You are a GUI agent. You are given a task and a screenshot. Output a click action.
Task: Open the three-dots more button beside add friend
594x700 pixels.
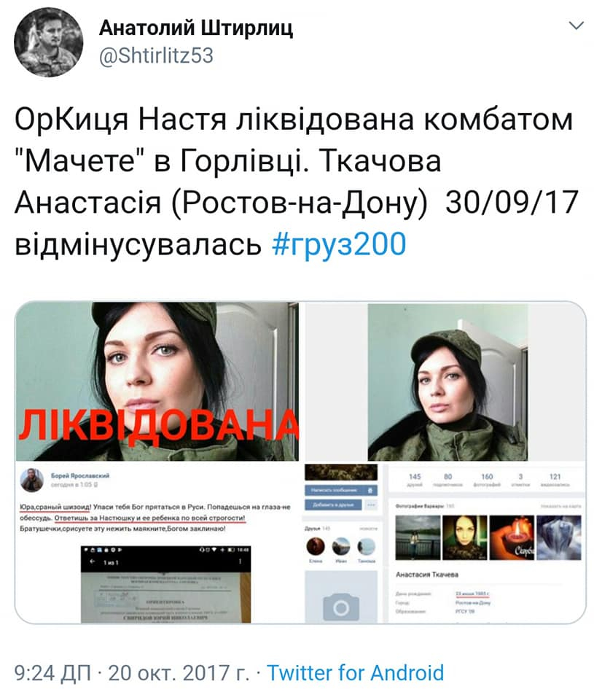tap(371, 505)
